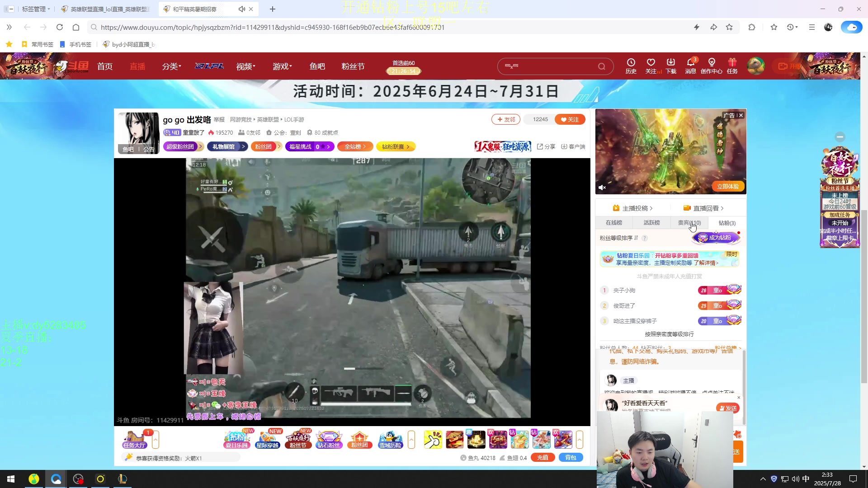Image resolution: width=868 pixels, height=488 pixels.
Task: Open the 任务大厅 task hall icon
Action: pyautogui.click(x=135, y=439)
